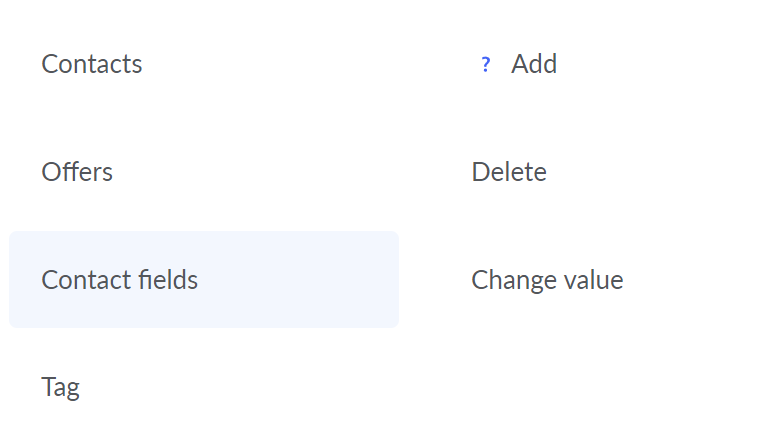
Task: Click Change value in the right column
Action: pyautogui.click(x=547, y=280)
